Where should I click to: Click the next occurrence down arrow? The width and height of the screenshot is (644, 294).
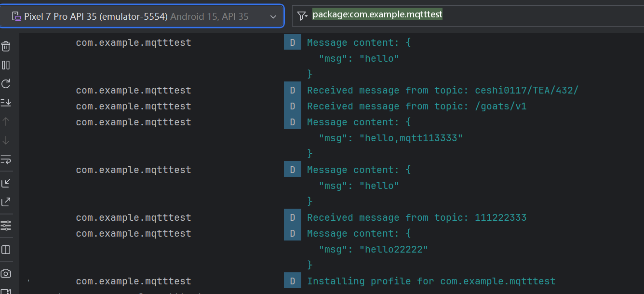(x=6, y=140)
